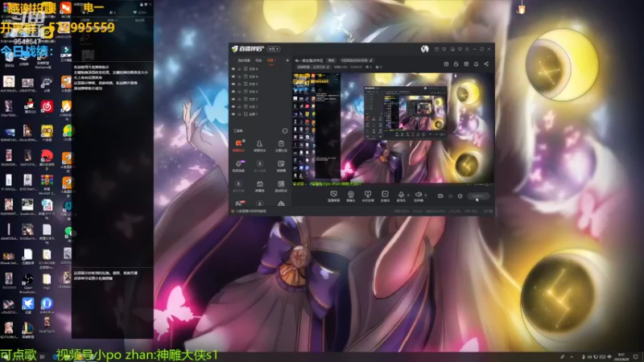The width and height of the screenshot is (644, 362).
Task: Open League of Legends desktop icon
Action: pyautogui.click(x=27, y=331)
